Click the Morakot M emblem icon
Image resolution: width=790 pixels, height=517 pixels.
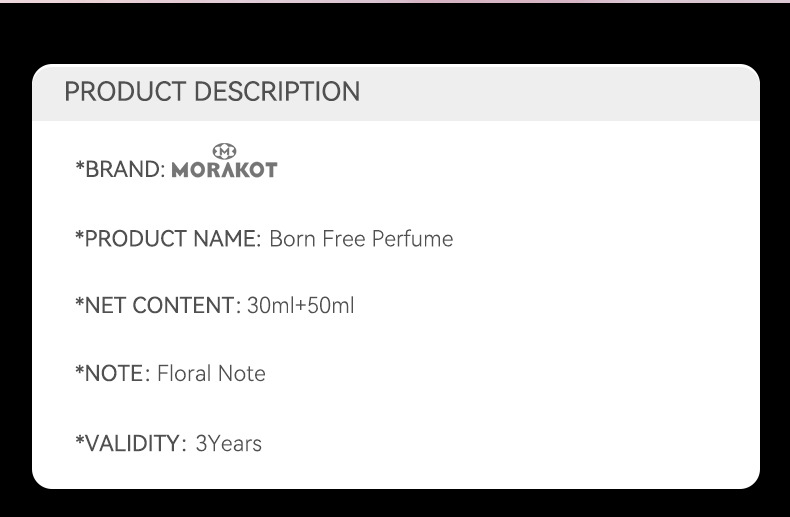(225, 150)
